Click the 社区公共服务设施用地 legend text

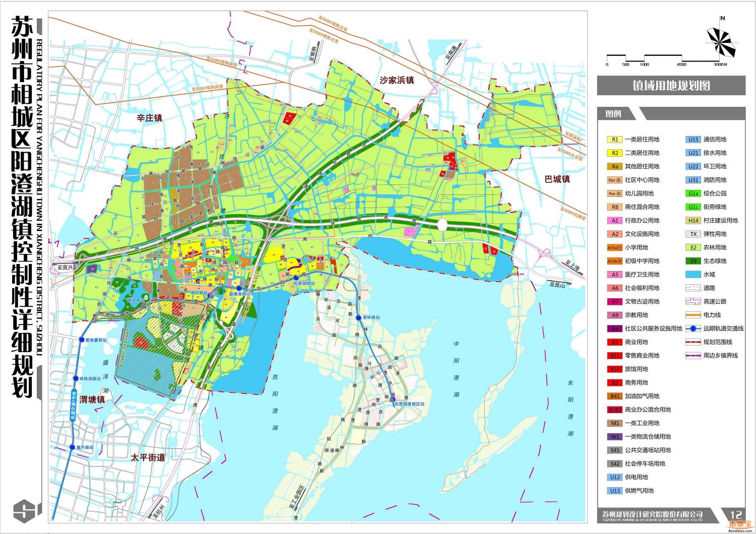click(x=654, y=328)
